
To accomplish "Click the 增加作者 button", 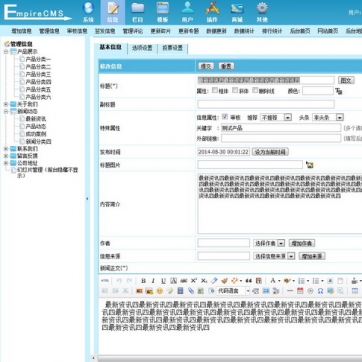I will pyautogui.click(x=302, y=243).
